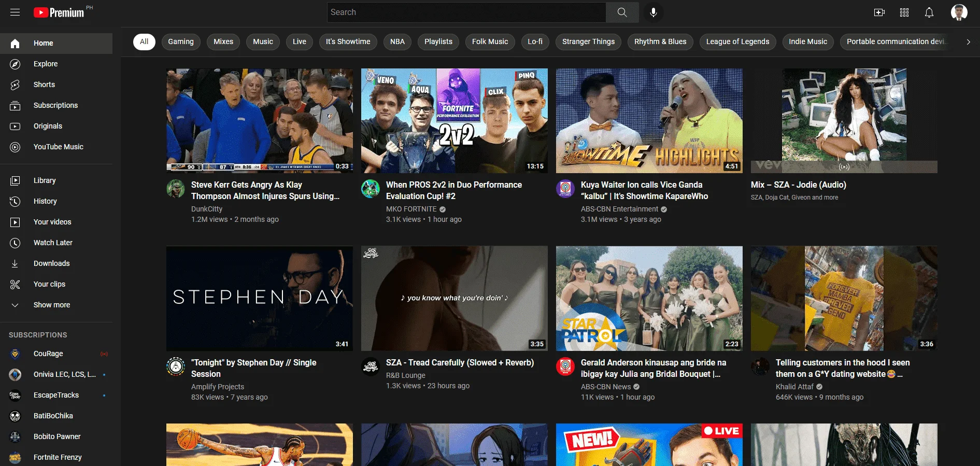The height and width of the screenshot is (466, 980).
Task: Select the Lo-fi chip
Action: pos(535,42)
